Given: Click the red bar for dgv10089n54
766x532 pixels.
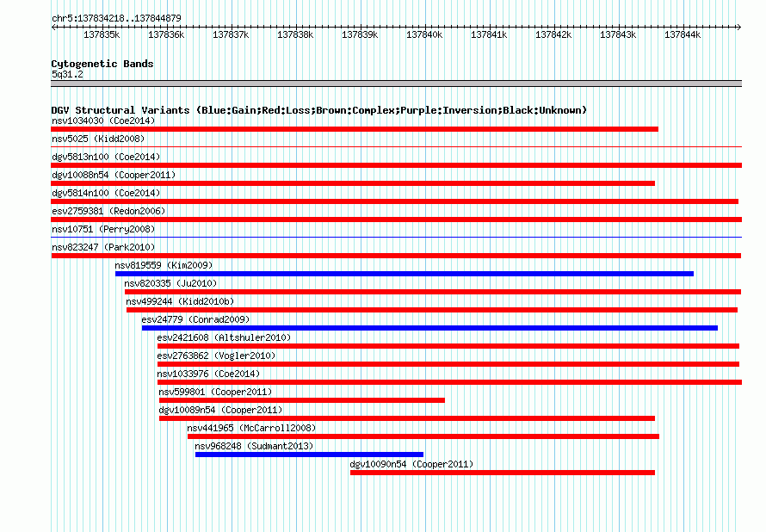Looking at the screenshot, I should tap(407, 418).
